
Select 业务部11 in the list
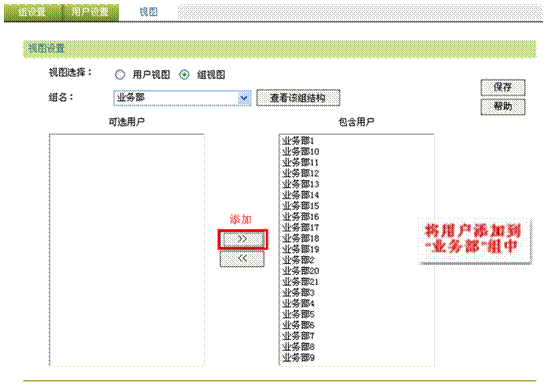tap(301, 163)
